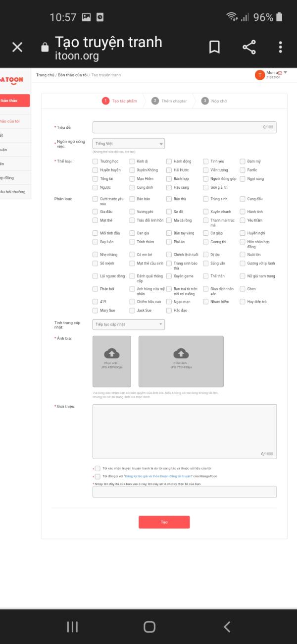Tick the Xuyên game category checkbox
The image size is (297, 644).
pos(169,276)
